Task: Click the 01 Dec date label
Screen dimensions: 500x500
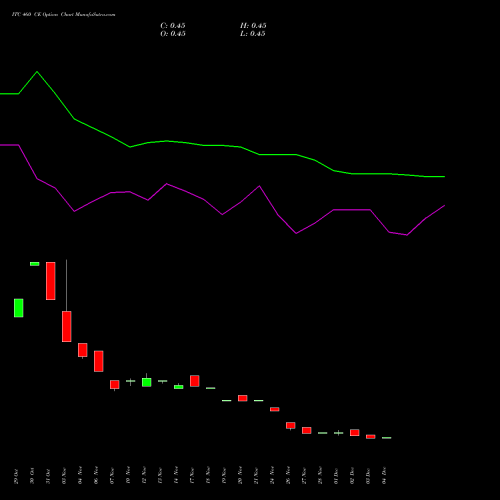Action: (336, 476)
